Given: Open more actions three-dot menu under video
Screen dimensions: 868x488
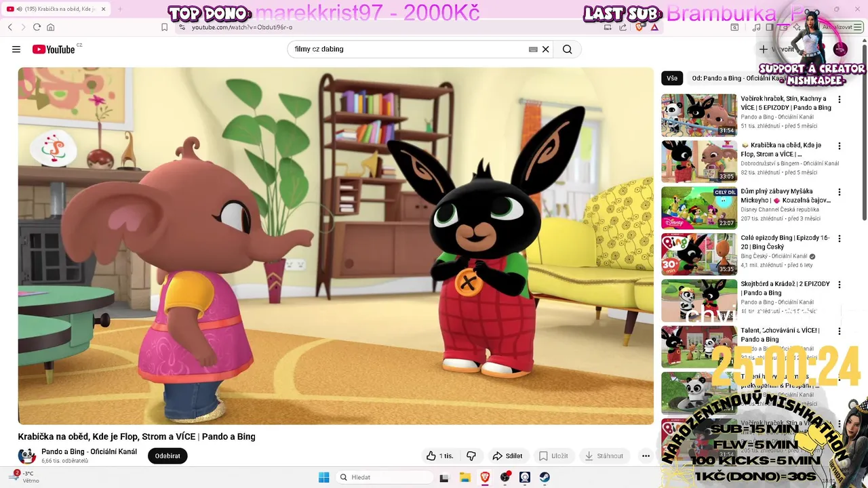Looking at the screenshot, I should (x=646, y=456).
